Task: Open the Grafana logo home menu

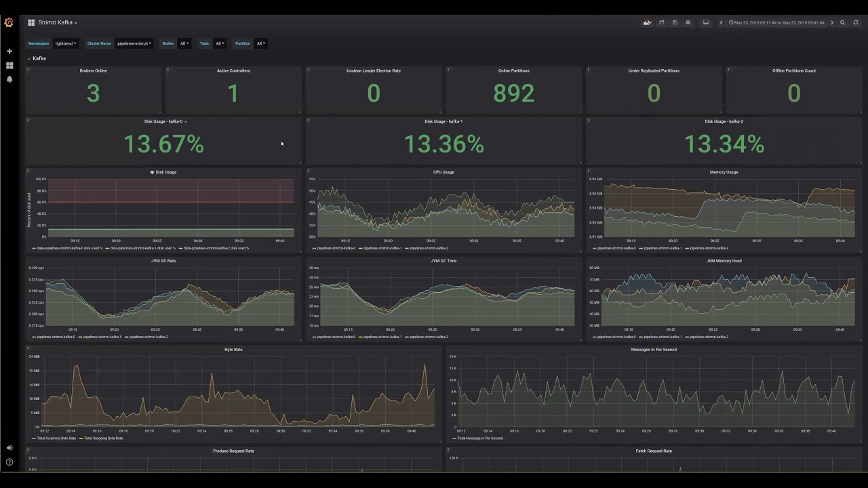Action: click(9, 22)
